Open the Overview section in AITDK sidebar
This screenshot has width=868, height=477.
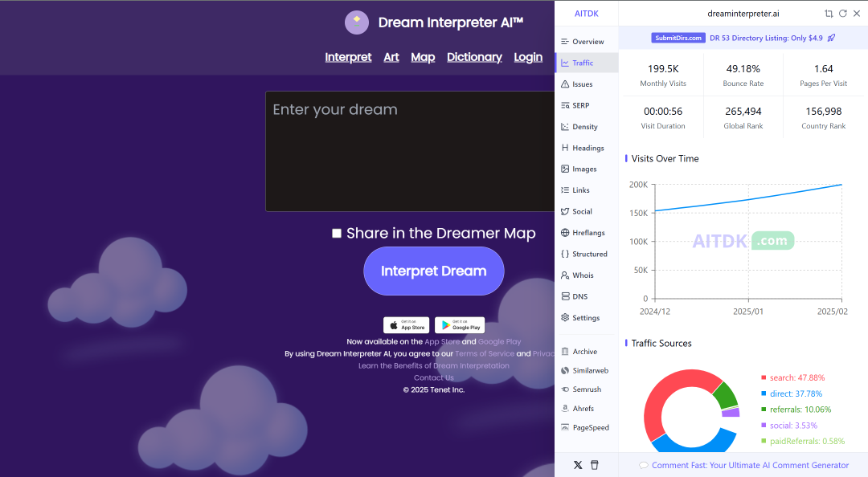point(586,42)
